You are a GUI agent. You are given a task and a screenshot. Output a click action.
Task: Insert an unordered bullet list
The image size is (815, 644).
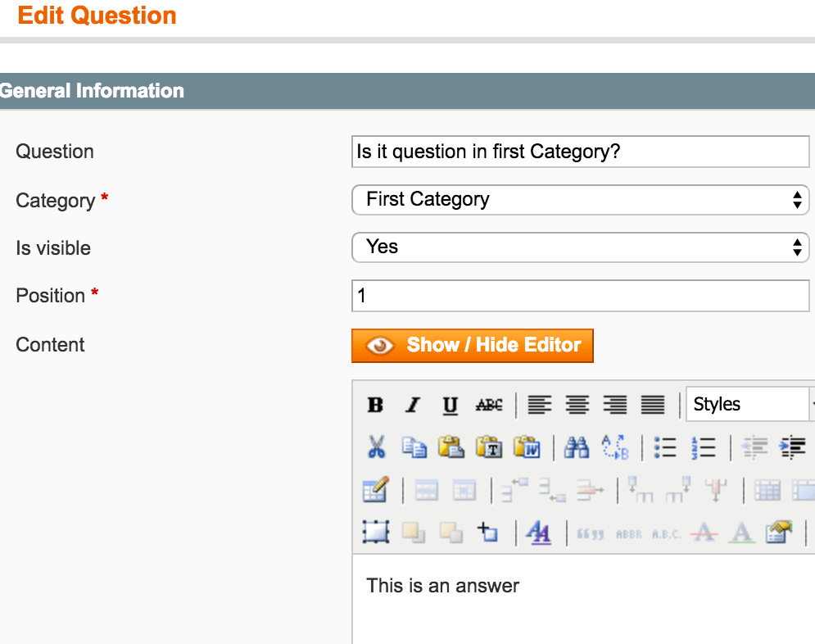point(664,447)
